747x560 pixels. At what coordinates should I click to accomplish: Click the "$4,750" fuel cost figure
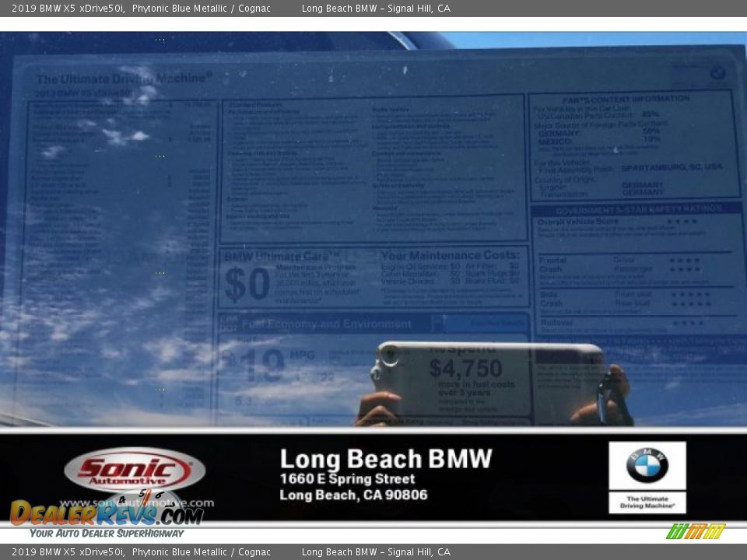(465, 368)
